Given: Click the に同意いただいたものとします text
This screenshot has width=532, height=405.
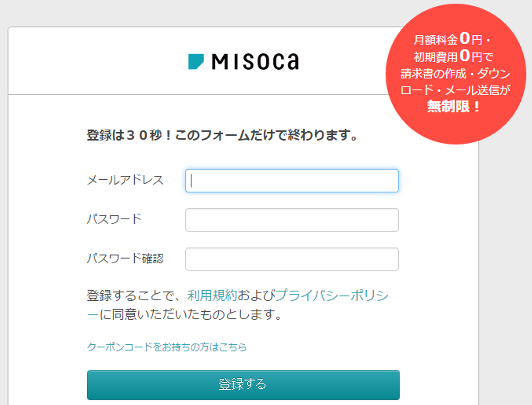Looking at the screenshot, I should [191, 315].
